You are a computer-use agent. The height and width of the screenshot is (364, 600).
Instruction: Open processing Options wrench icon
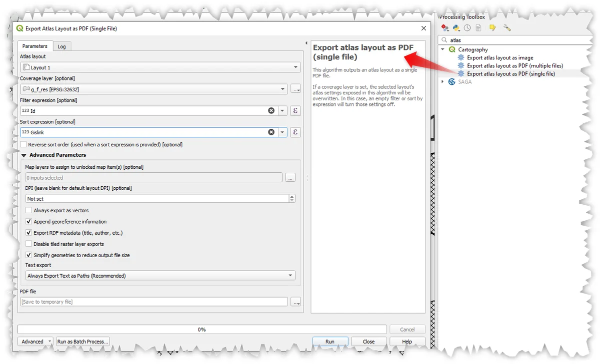[507, 28]
